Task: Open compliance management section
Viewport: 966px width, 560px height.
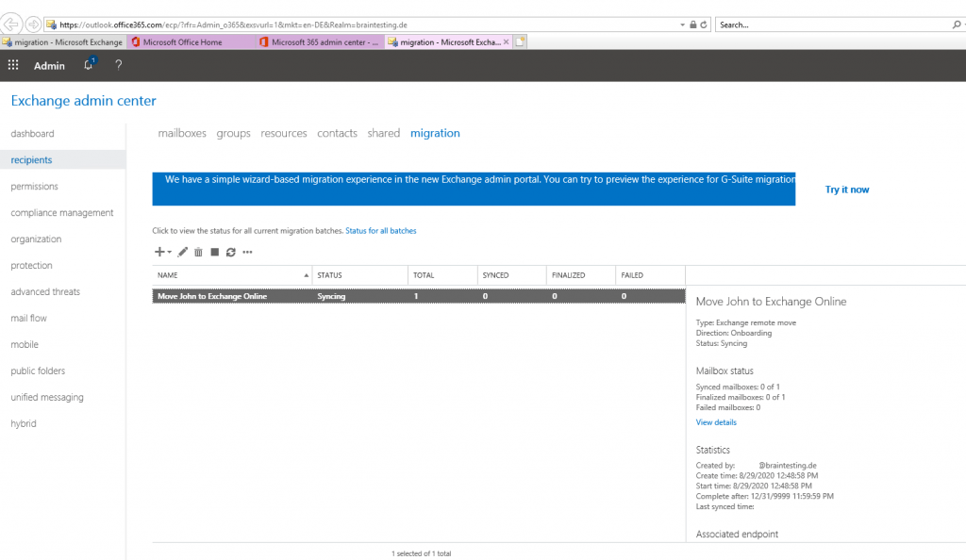Action: click(61, 213)
